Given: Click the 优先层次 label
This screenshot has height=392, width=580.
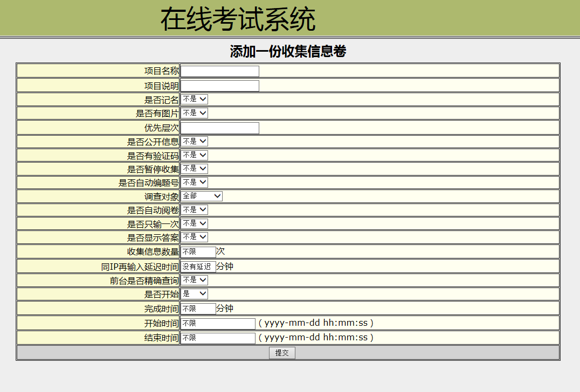Looking at the screenshot, I should (x=162, y=128).
